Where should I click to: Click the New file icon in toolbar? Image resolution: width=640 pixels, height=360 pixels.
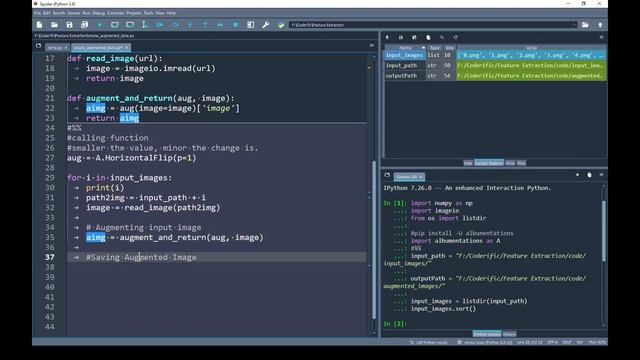[39, 25]
